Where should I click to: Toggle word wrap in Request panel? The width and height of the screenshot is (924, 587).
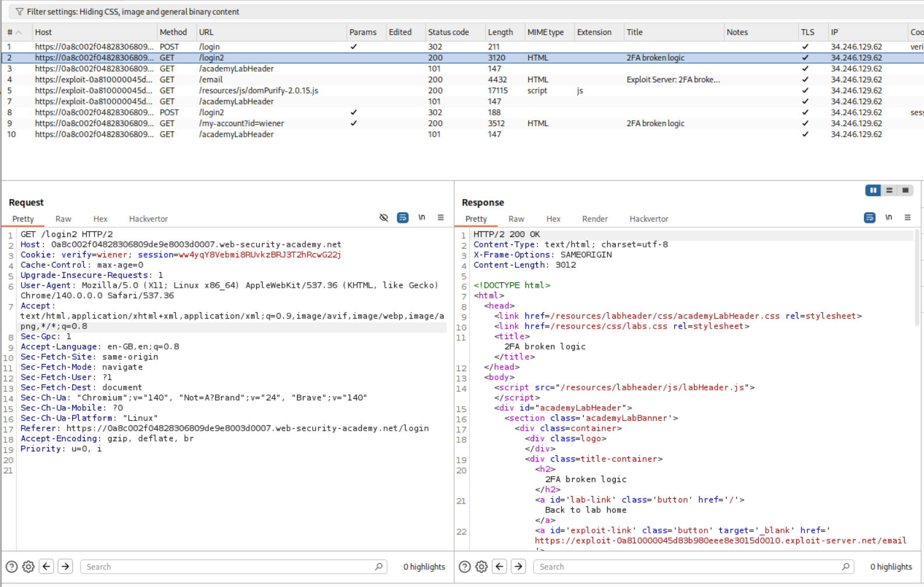(x=403, y=218)
